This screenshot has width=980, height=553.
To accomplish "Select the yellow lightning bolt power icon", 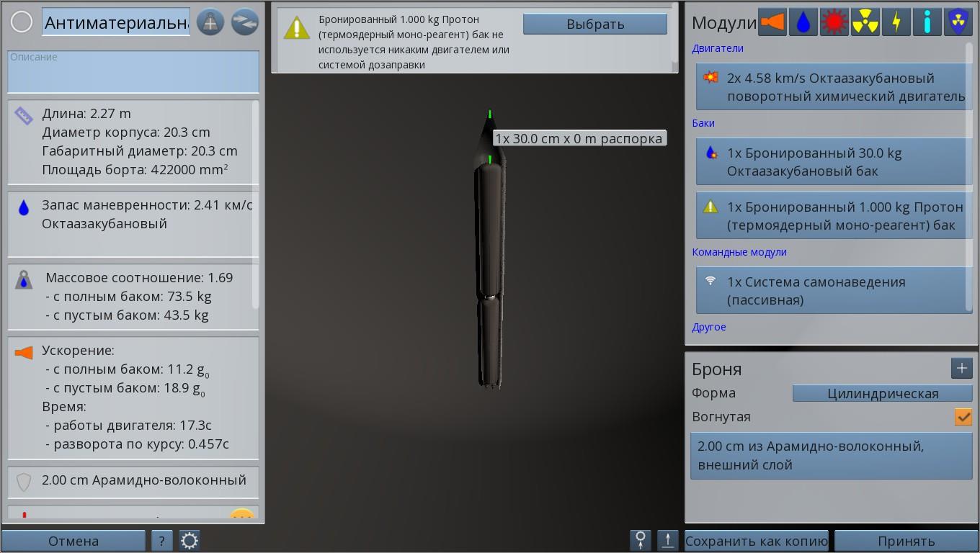I will 896,22.
